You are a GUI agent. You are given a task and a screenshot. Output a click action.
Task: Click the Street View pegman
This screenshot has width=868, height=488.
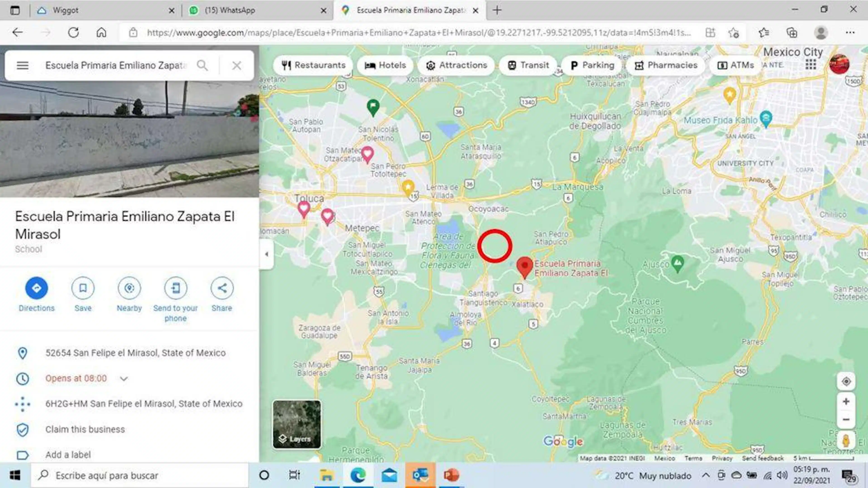[846, 441]
